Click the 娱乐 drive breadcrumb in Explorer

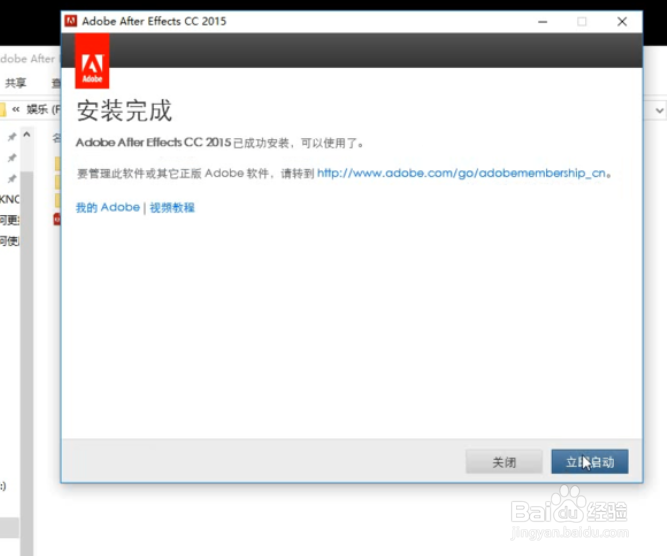tap(43, 109)
